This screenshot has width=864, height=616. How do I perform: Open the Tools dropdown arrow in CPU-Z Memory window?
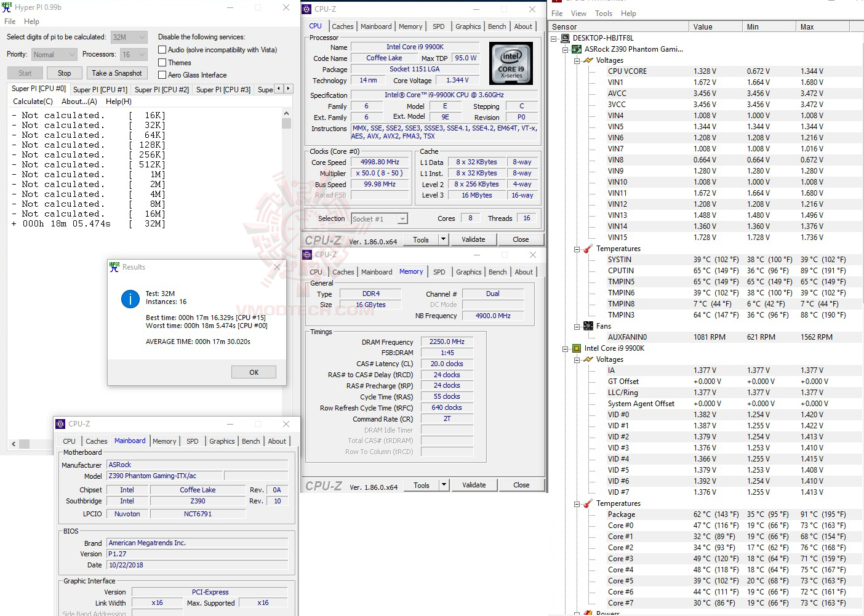(x=444, y=485)
